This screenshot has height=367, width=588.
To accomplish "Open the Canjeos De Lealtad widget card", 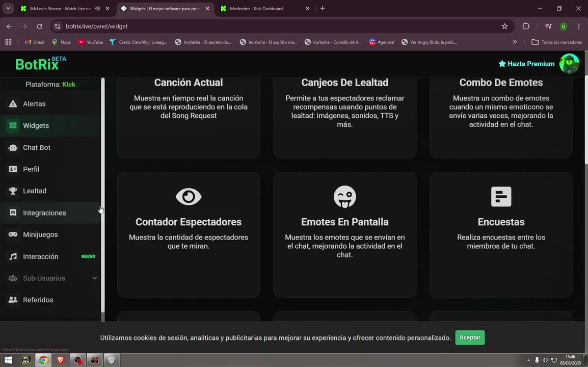I will (x=344, y=117).
